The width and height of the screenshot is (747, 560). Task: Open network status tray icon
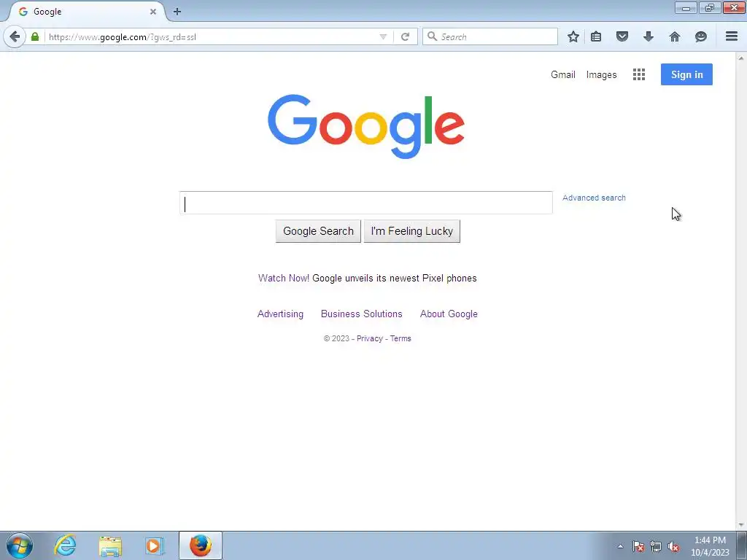tap(656, 547)
